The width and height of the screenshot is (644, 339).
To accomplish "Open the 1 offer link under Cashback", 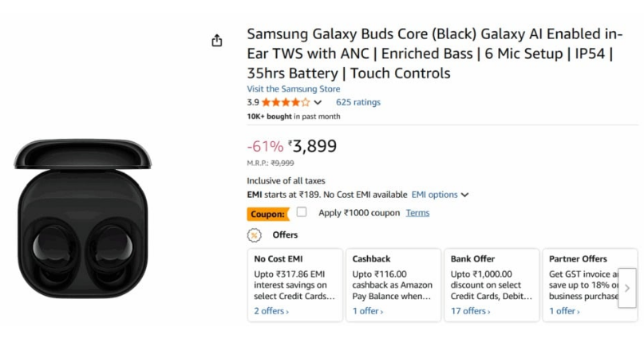I will point(368,311).
